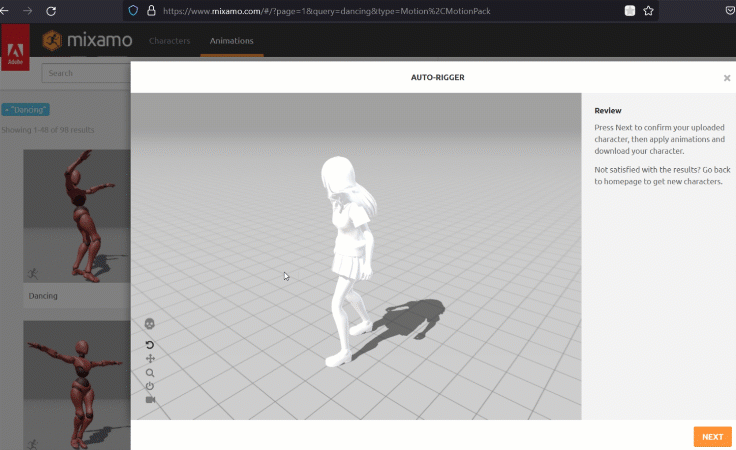Click the video camera icon in viewer
This screenshot has height=450, width=736.
pyautogui.click(x=150, y=400)
